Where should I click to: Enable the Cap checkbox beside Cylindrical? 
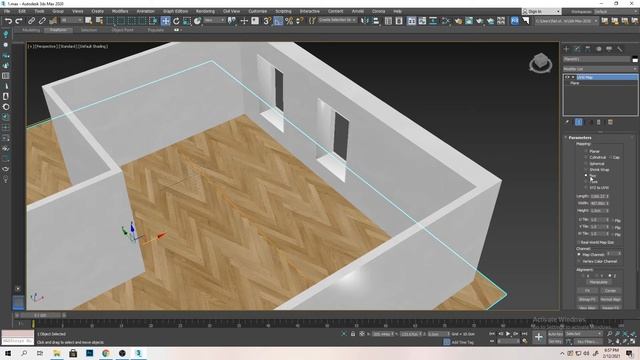point(610,157)
